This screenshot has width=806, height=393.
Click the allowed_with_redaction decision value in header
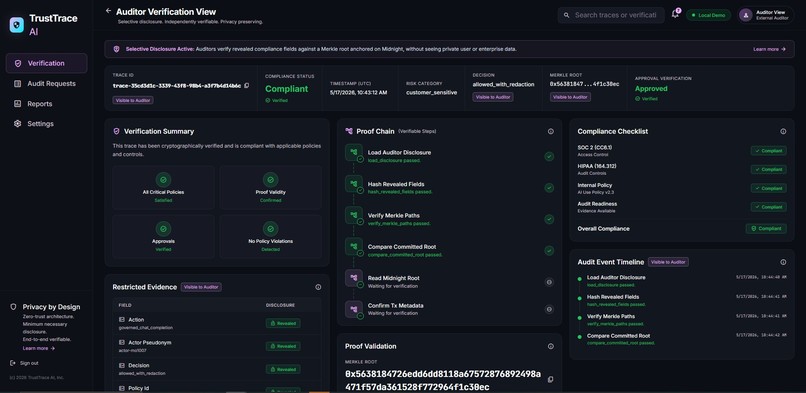pyautogui.click(x=503, y=84)
